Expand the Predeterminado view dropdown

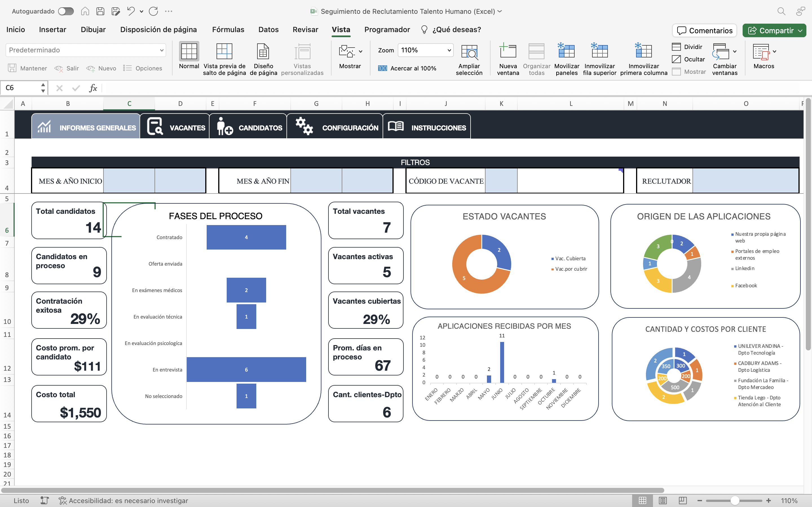[x=161, y=50]
